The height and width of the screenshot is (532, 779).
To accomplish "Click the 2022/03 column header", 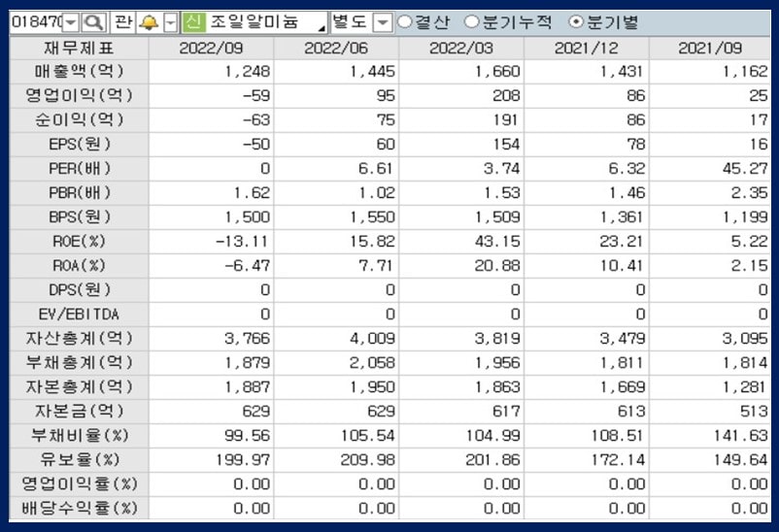I will [461, 49].
